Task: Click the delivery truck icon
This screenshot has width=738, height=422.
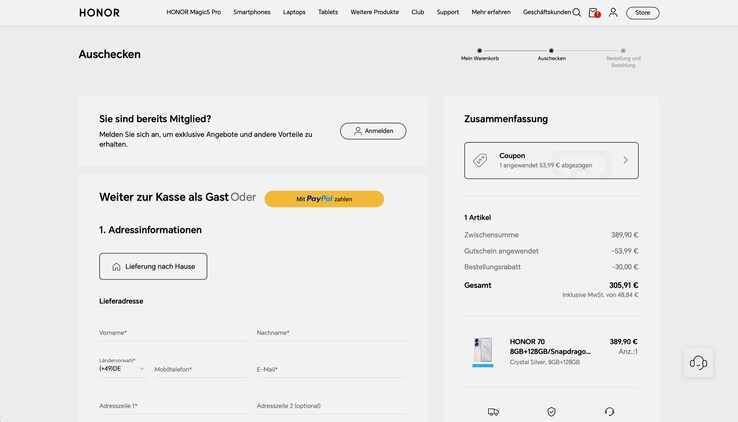Action: point(493,411)
